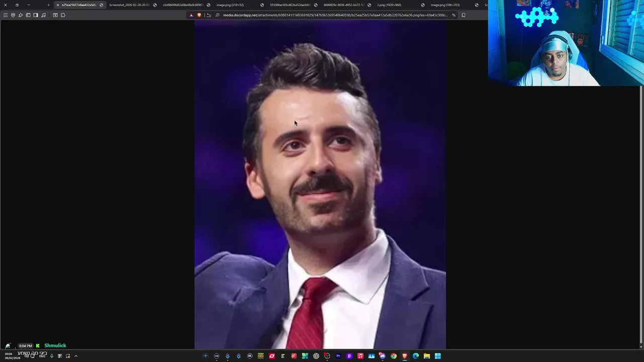Open Google Chrome from taskbar

(x=393, y=356)
